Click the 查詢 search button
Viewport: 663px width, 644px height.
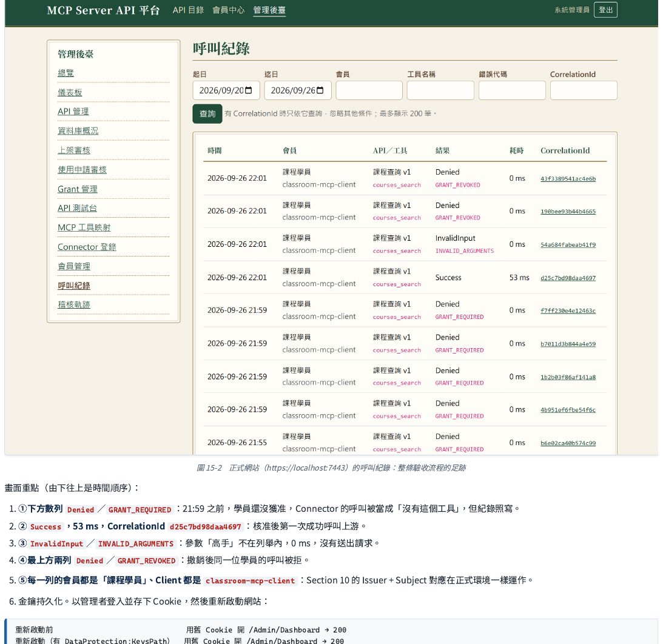point(207,113)
